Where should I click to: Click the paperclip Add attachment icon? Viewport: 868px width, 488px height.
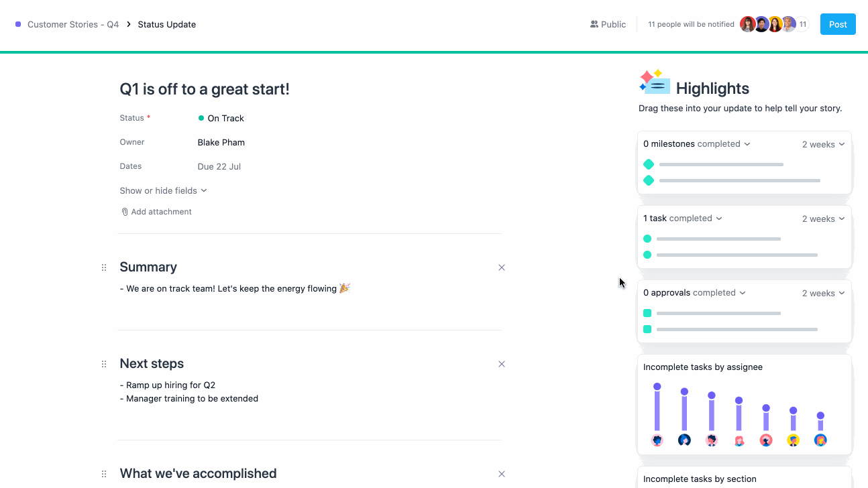pyautogui.click(x=125, y=212)
